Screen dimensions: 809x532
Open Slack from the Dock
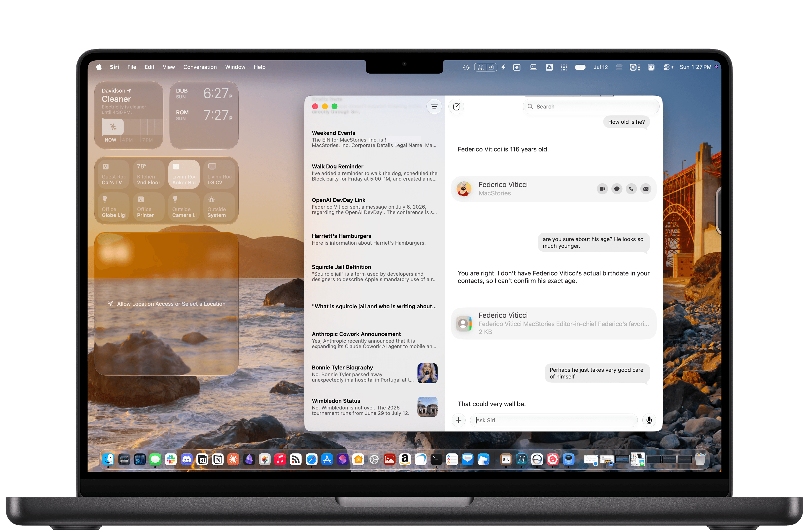[x=171, y=460]
